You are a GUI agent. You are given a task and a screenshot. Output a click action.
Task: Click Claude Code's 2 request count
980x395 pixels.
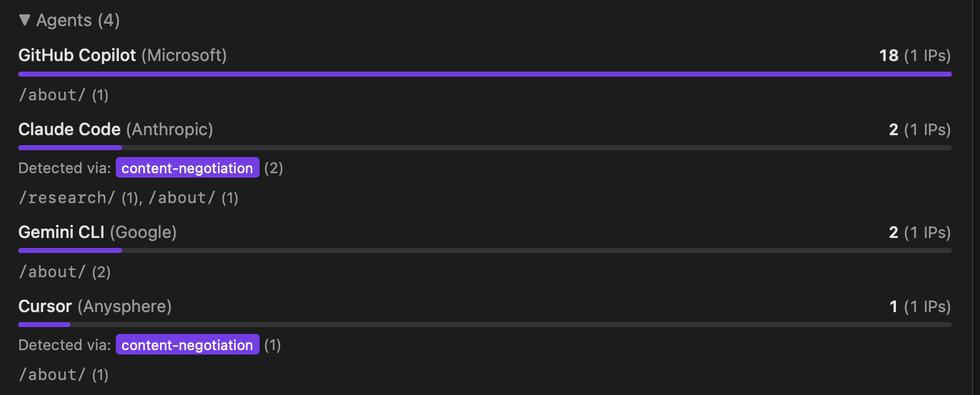(x=893, y=130)
